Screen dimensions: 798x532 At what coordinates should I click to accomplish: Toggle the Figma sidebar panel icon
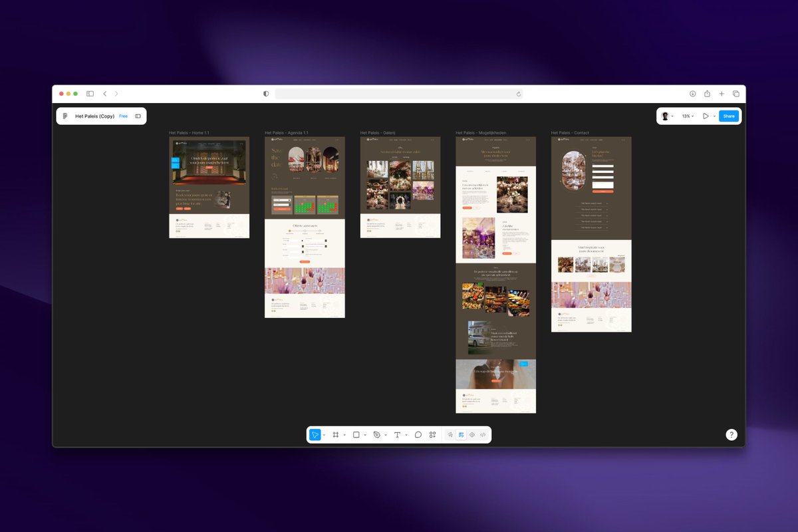point(138,116)
